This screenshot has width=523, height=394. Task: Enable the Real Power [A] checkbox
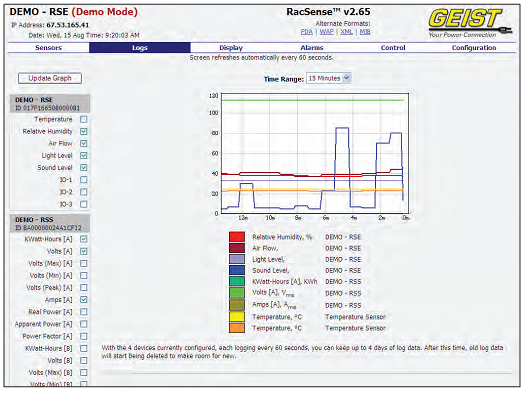point(84,312)
